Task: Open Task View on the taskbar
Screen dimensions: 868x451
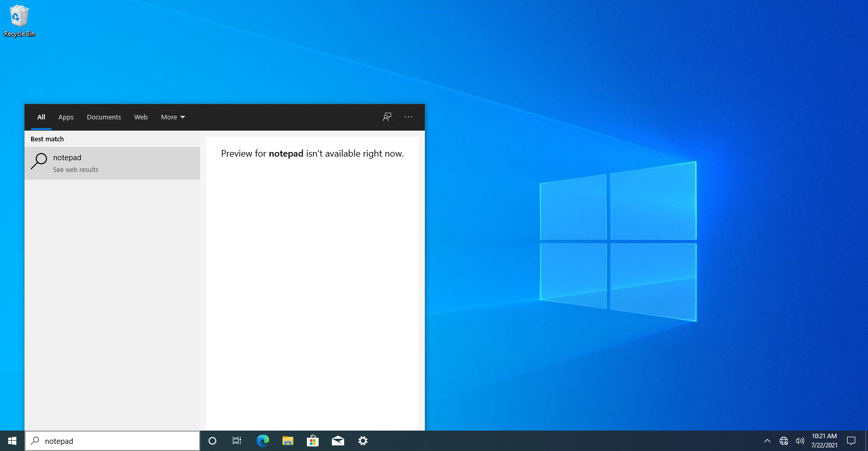Action: point(237,441)
